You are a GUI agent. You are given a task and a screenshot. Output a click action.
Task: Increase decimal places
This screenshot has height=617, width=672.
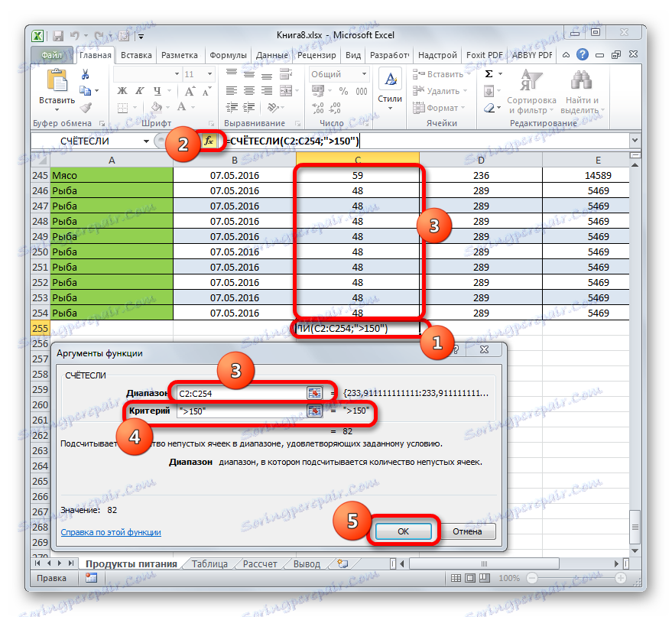coord(317,108)
